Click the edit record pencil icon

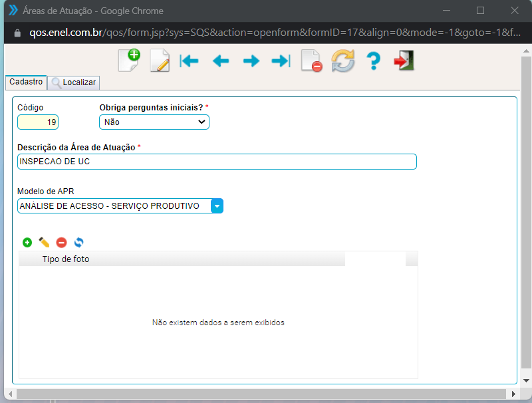160,61
